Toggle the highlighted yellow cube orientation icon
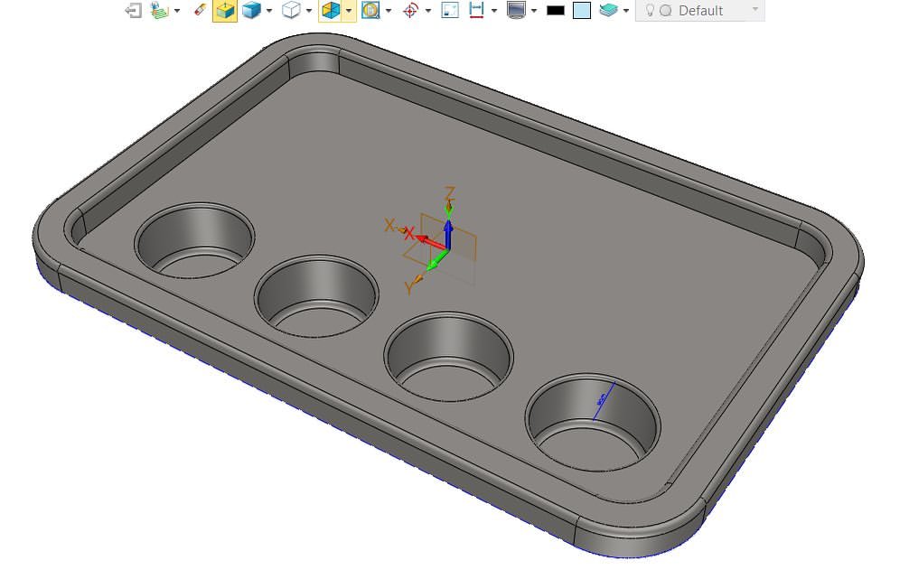Screen dimensions: 909x588 (x=225, y=11)
